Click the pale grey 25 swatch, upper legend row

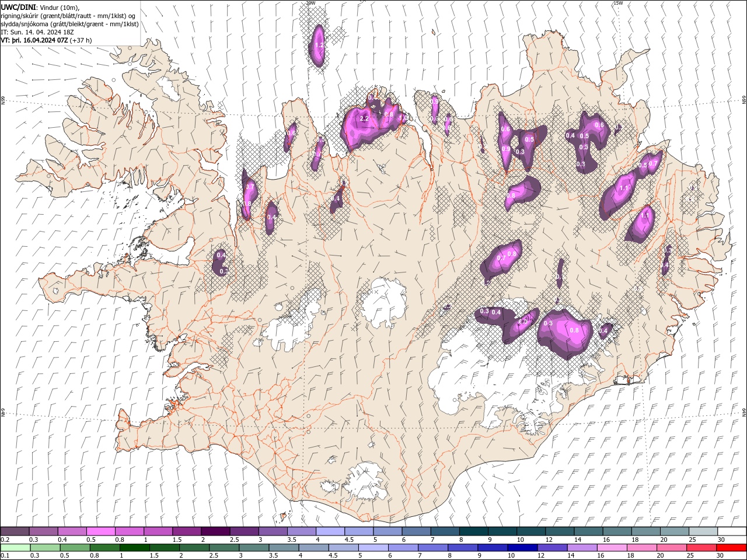[703, 531]
